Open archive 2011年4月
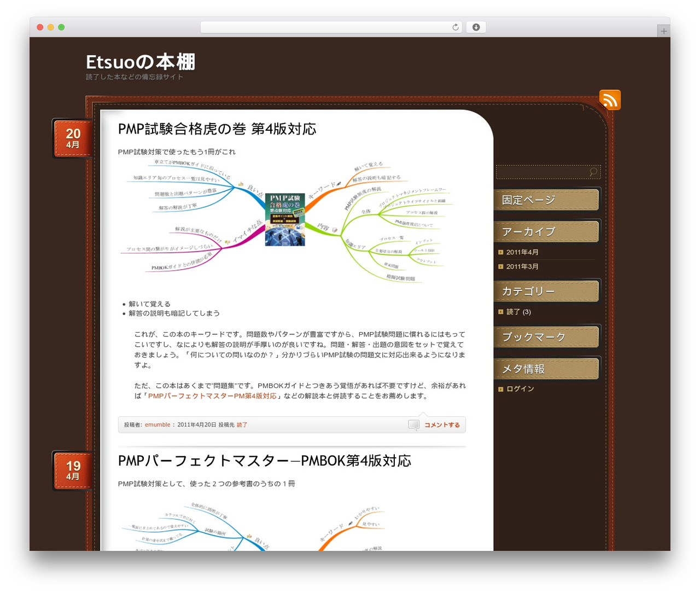The image size is (700, 593). point(522,252)
